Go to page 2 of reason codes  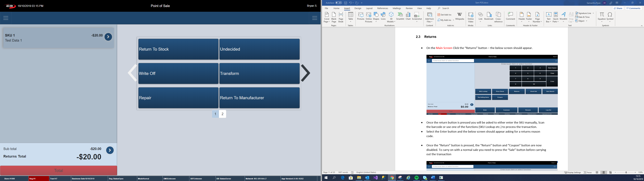click(223, 114)
